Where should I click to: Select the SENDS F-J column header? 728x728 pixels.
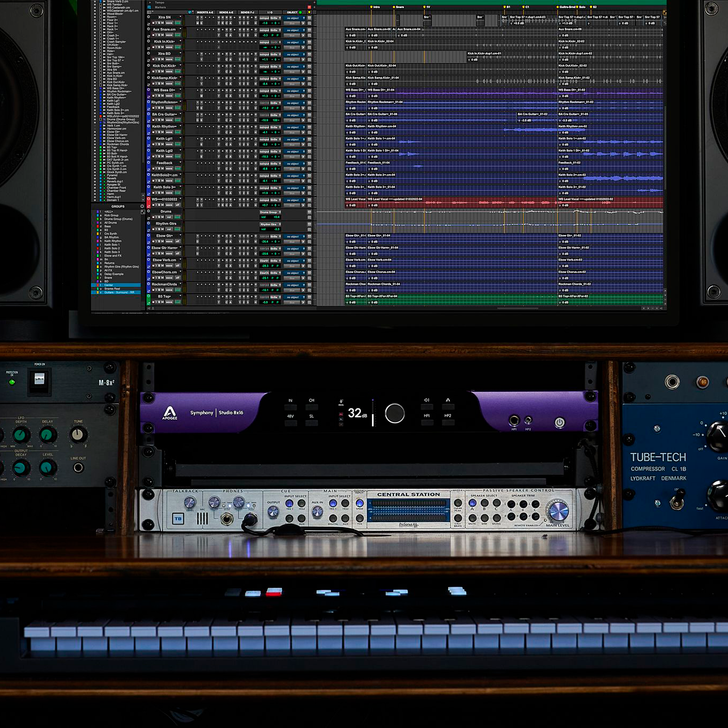pos(248,12)
